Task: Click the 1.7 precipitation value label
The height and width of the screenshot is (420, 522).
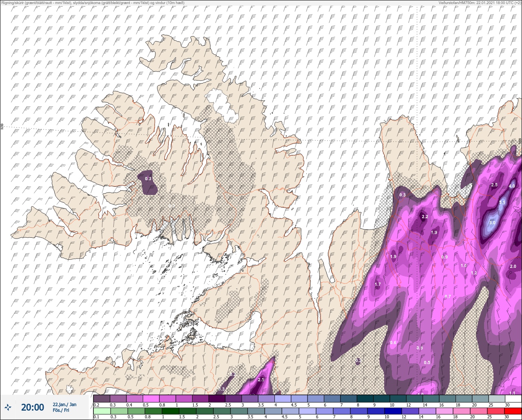Action: point(378,284)
